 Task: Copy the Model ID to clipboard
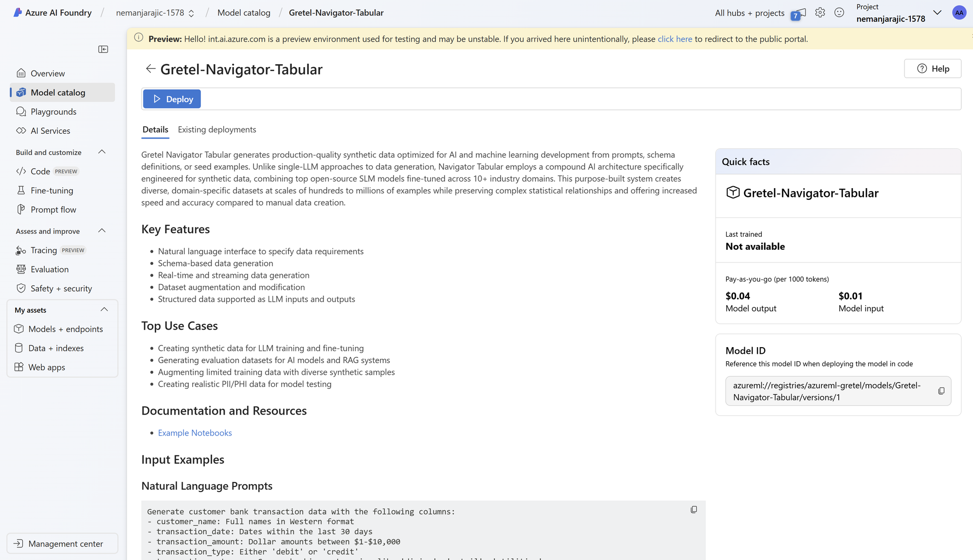point(941,391)
